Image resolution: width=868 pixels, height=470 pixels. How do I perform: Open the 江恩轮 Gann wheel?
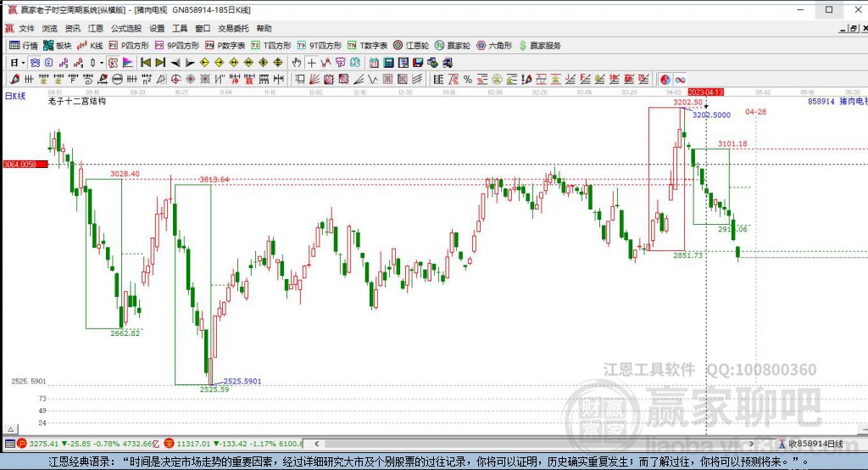tap(411, 46)
